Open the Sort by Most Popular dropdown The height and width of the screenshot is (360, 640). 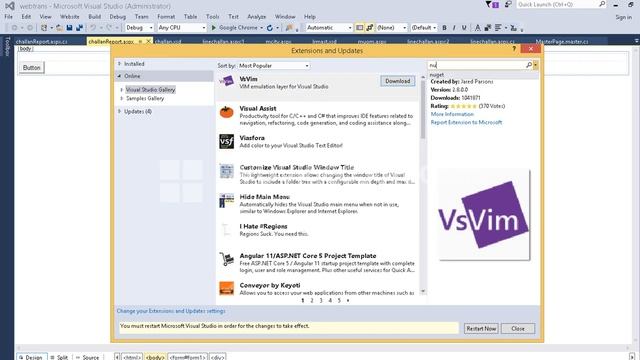point(274,66)
